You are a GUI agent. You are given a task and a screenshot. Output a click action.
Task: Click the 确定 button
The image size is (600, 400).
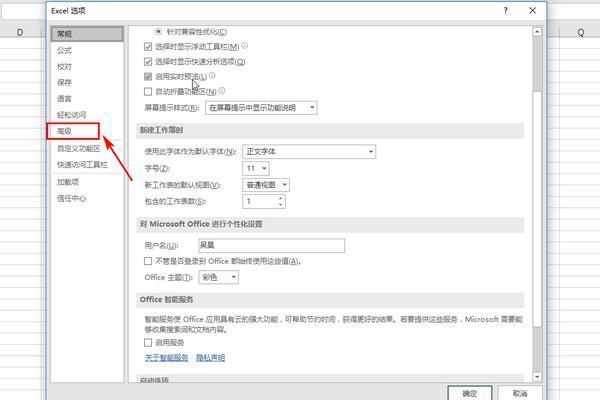tap(470, 393)
